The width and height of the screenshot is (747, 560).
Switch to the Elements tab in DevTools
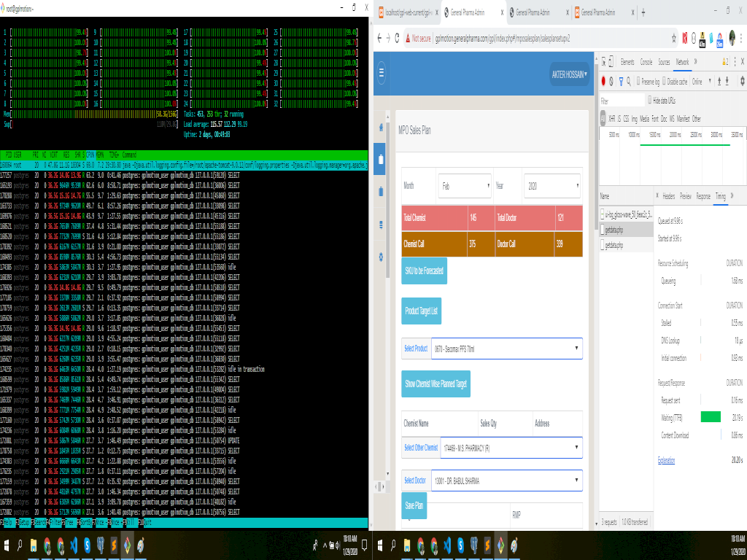click(627, 62)
